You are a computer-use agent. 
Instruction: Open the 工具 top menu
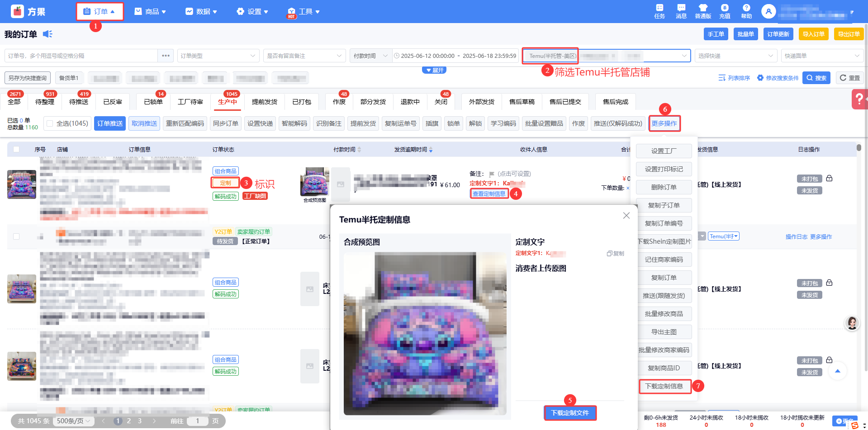click(x=304, y=11)
